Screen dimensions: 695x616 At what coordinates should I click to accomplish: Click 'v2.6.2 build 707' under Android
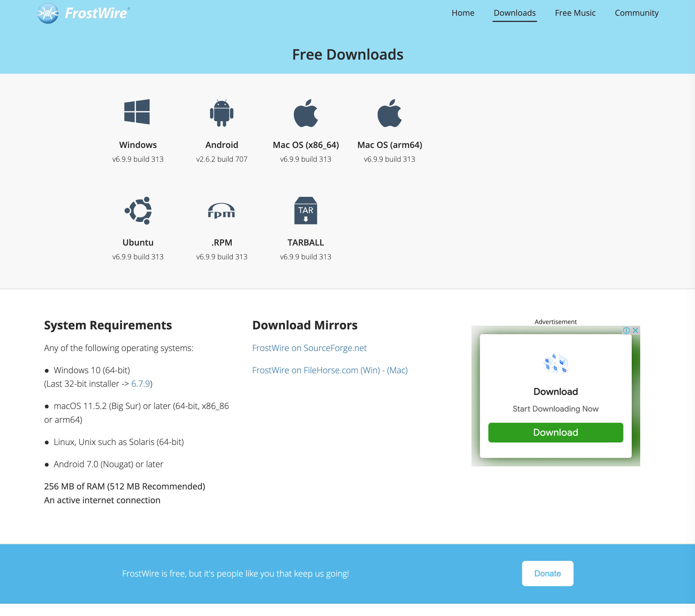(x=222, y=159)
